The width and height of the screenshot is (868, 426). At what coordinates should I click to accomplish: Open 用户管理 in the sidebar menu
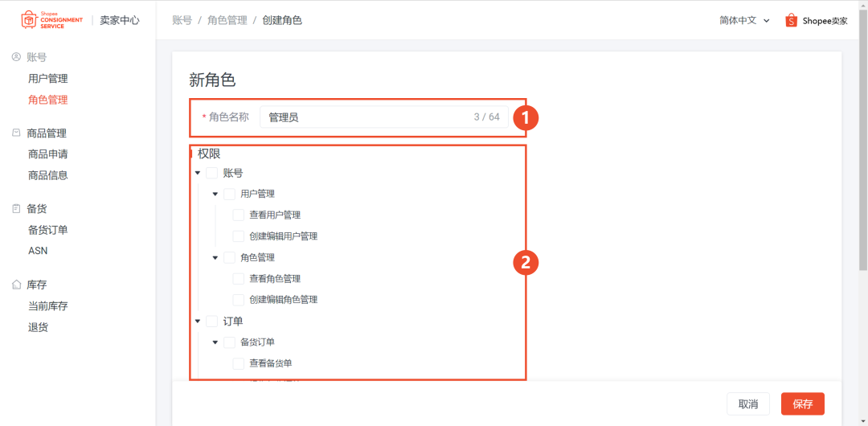click(47, 79)
